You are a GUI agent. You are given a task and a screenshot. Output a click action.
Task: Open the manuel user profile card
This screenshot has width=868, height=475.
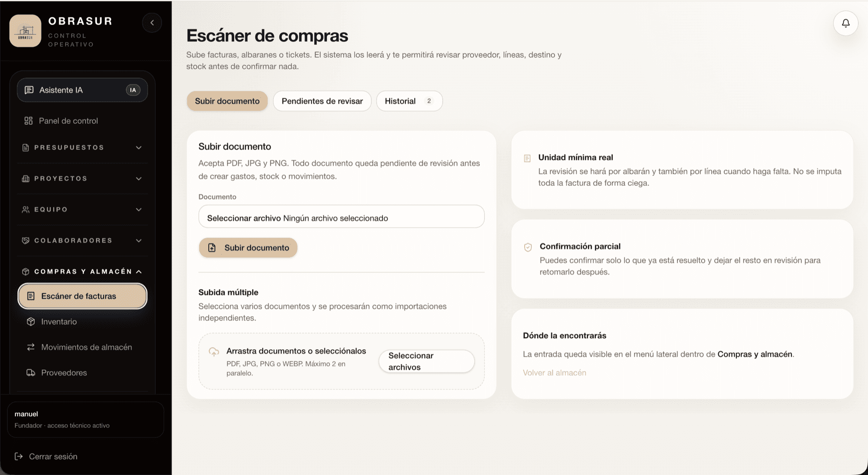tap(85, 420)
